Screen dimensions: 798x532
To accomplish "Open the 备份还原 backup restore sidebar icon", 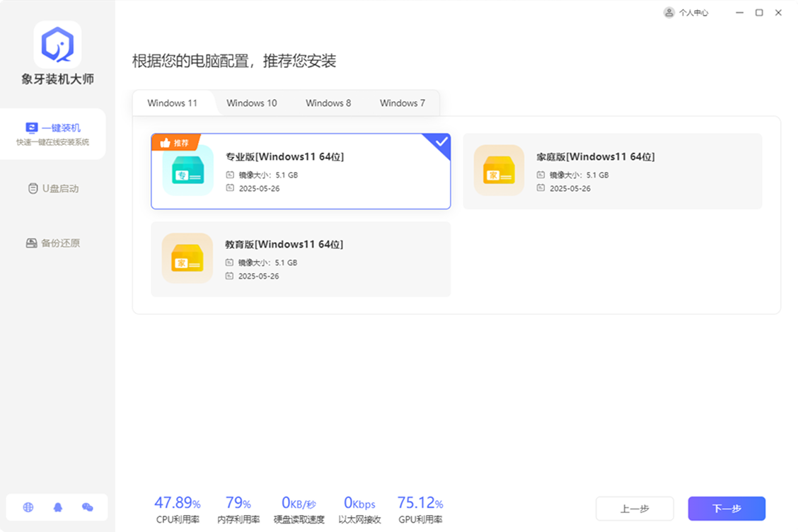I will tap(31, 243).
